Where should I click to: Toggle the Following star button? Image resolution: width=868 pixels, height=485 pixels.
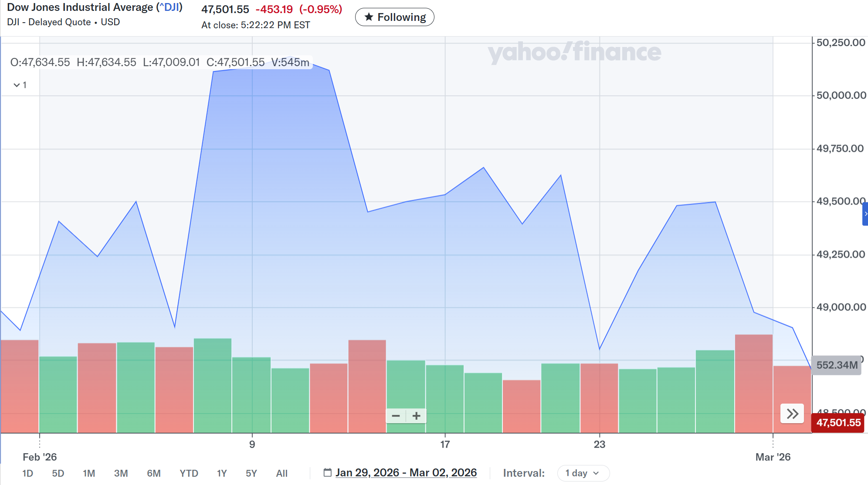coord(394,17)
